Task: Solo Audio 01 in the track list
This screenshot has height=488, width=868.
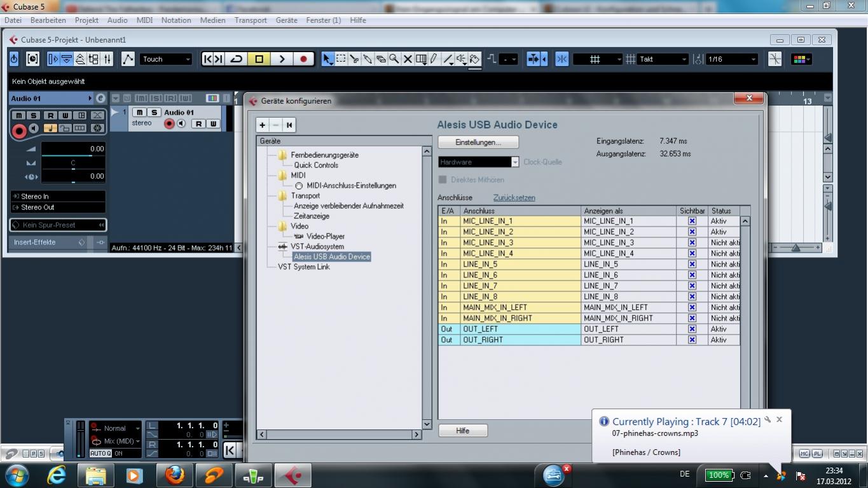Action: (153, 113)
